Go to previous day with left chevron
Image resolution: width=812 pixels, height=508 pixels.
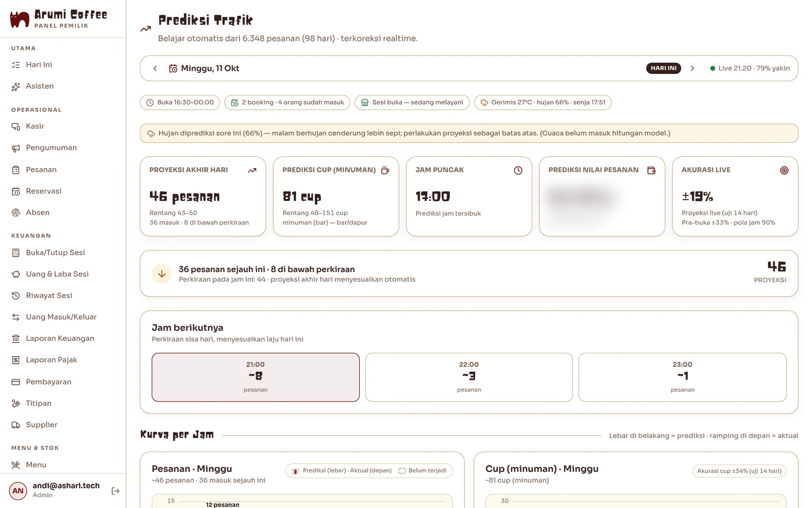(x=155, y=68)
